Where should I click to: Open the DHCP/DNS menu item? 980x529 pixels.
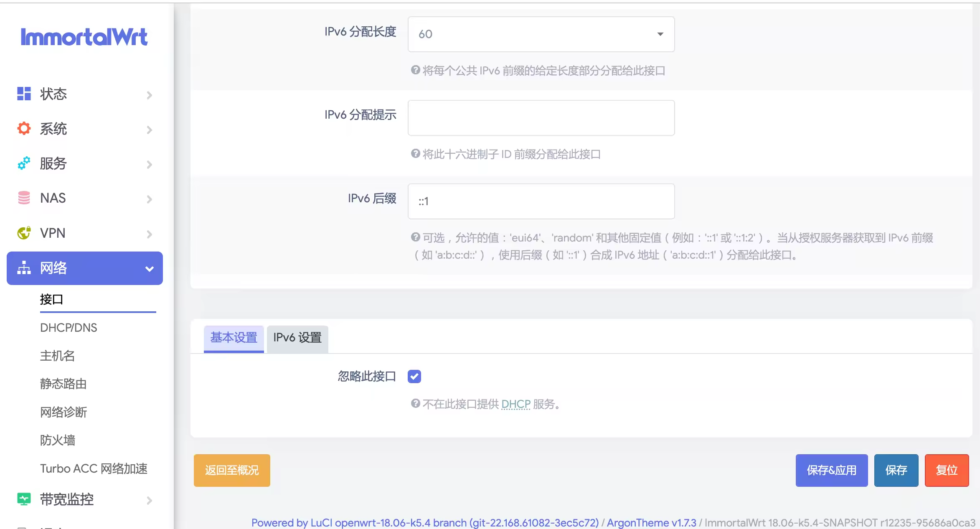click(x=69, y=328)
